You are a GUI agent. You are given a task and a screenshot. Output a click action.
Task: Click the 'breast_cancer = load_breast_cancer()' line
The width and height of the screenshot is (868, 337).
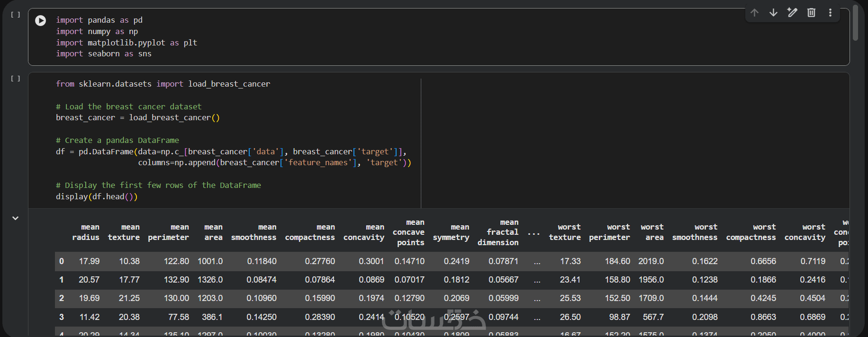click(137, 118)
